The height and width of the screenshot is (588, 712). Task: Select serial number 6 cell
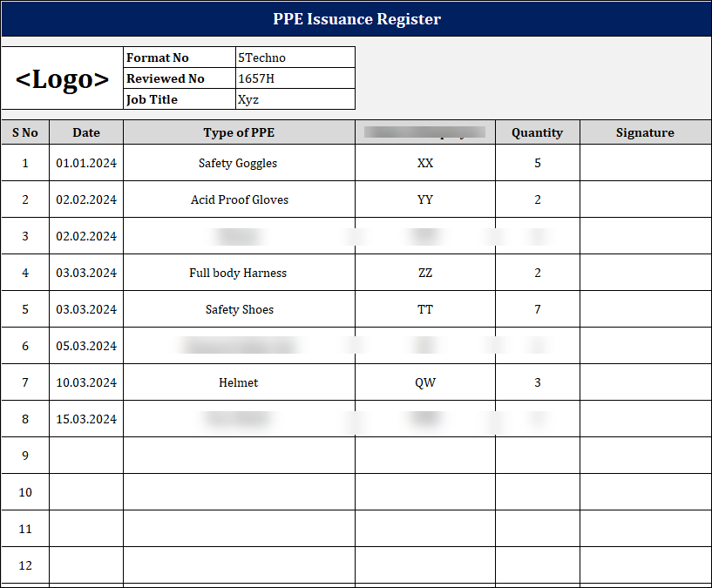pos(25,346)
